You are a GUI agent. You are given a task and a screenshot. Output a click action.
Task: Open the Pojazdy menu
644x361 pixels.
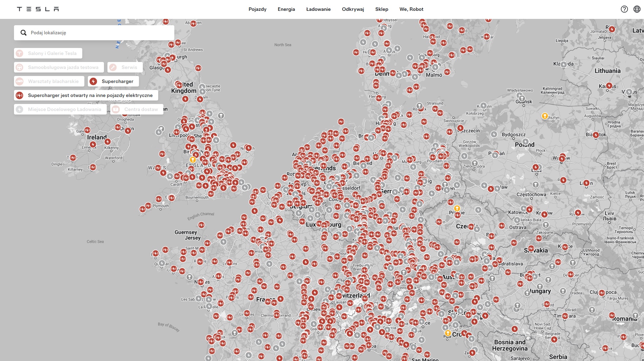tap(258, 9)
